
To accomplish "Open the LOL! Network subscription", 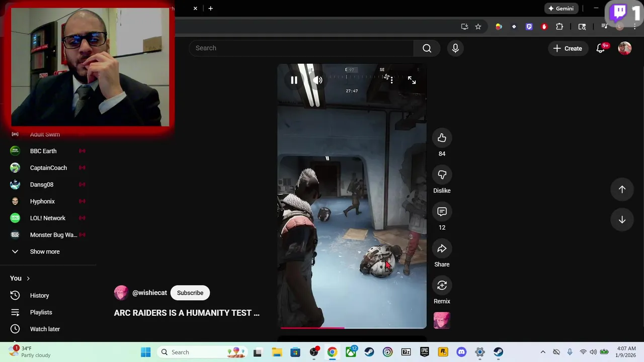I will click(48, 218).
